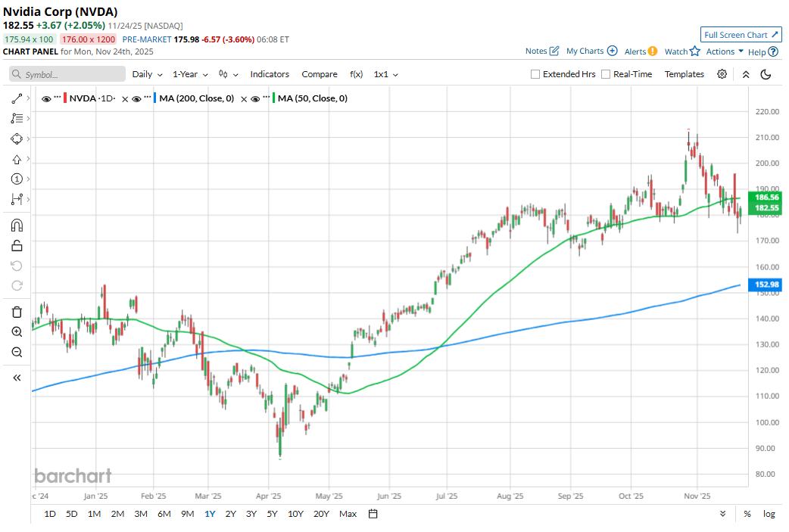Click the Full Screen Chart button
Viewport: 789px width, 532px height.
[741, 35]
